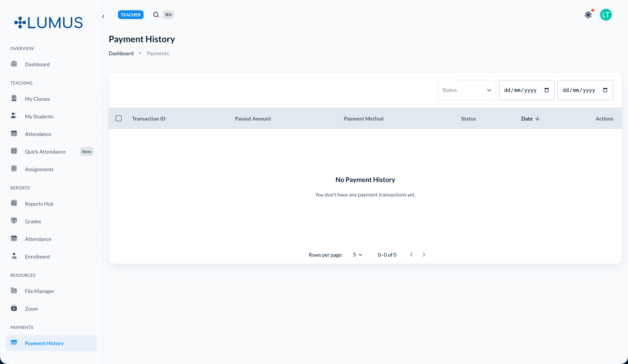Image resolution: width=628 pixels, height=364 pixels.
Task: Open Dashboard in the sidebar menu
Action: tap(51, 64)
